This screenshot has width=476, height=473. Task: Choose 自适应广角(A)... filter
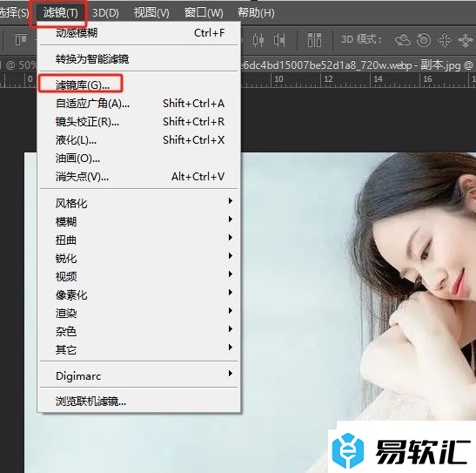[139, 104]
